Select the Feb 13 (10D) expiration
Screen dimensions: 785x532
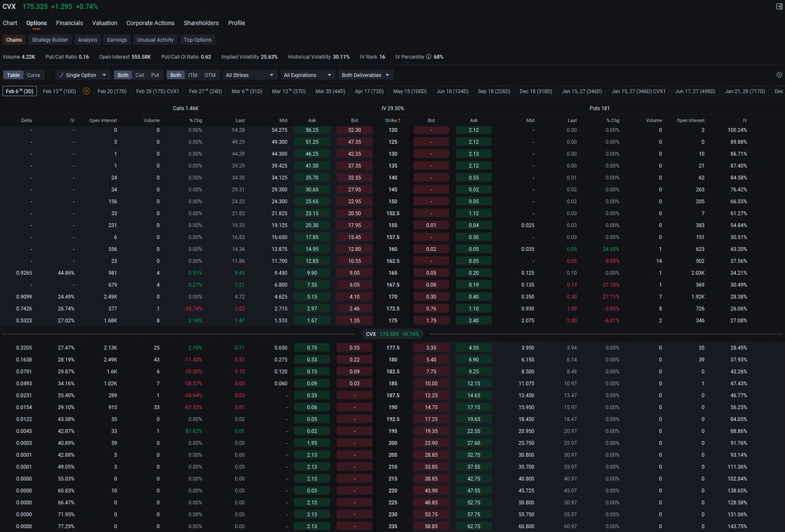tap(60, 91)
